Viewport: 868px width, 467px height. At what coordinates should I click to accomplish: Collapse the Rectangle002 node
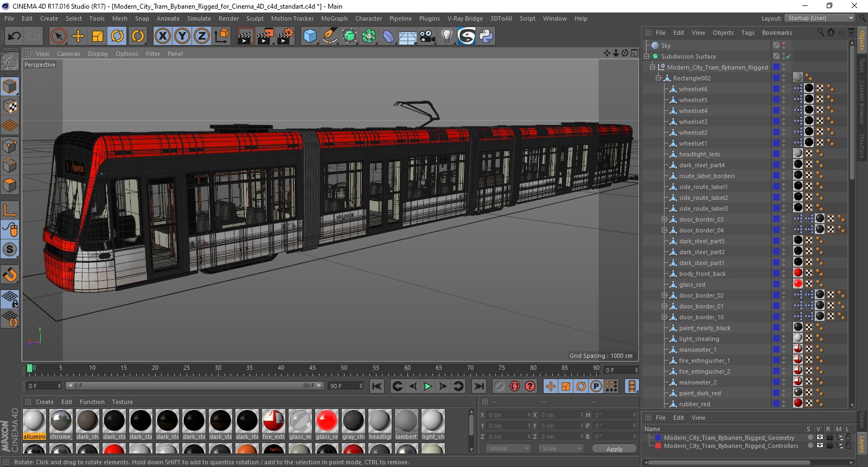pyautogui.click(x=659, y=78)
